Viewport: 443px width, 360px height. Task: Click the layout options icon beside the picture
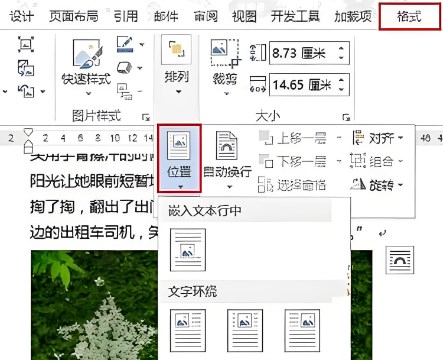[x=400, y=260]
